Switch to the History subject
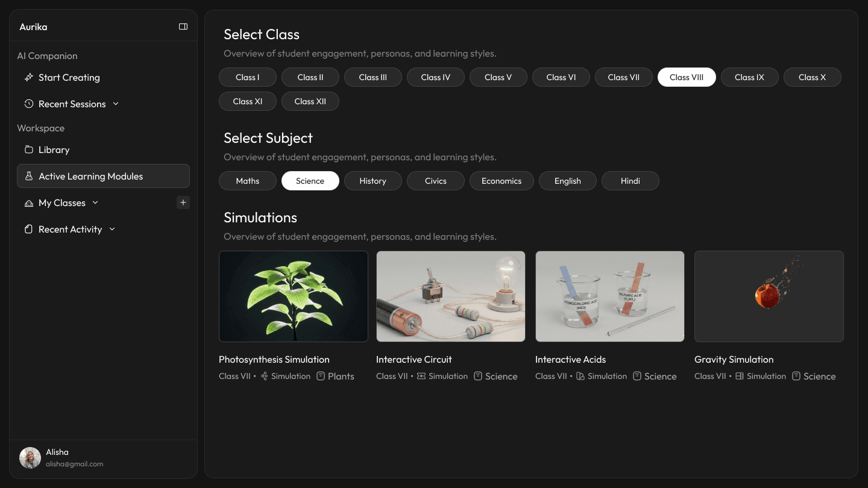The height and width of the screenshot is (488, 868). click(x=373, y=181)
